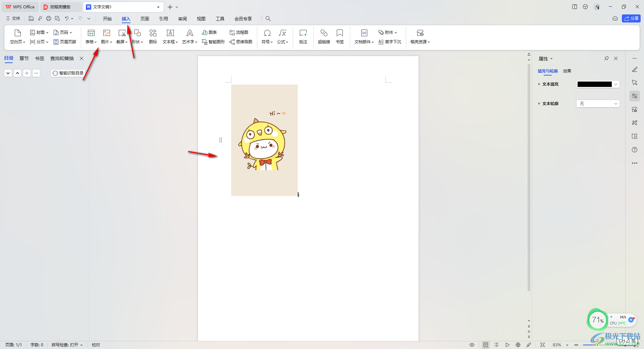Switch to web layout view globe icon

click(518, 345)
